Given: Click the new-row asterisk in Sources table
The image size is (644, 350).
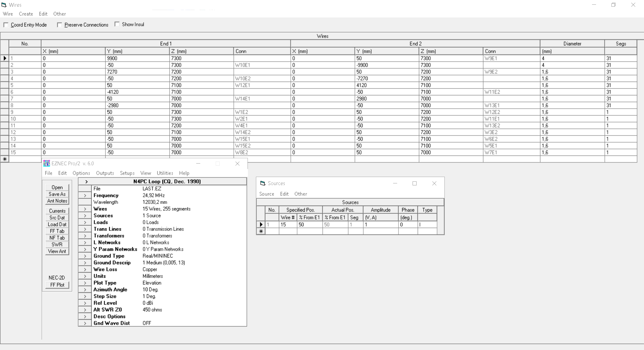Looking at the screenshot, I should coord(261,231).
